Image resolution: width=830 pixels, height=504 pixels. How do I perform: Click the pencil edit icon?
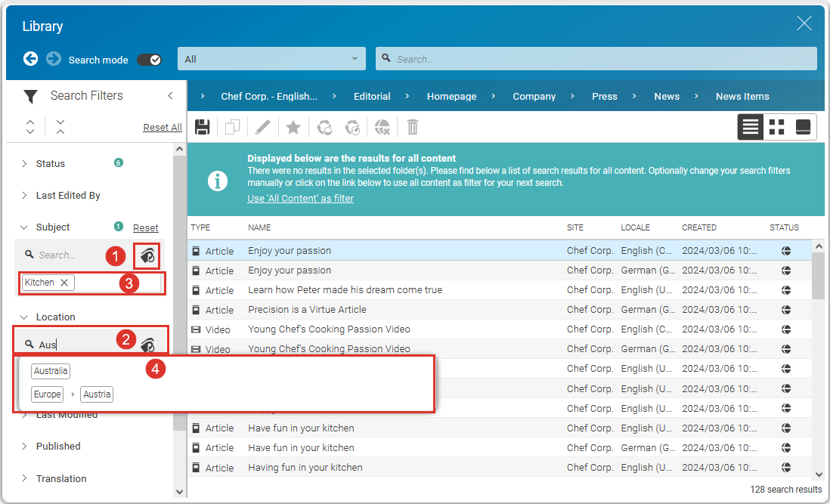point(262,127)
